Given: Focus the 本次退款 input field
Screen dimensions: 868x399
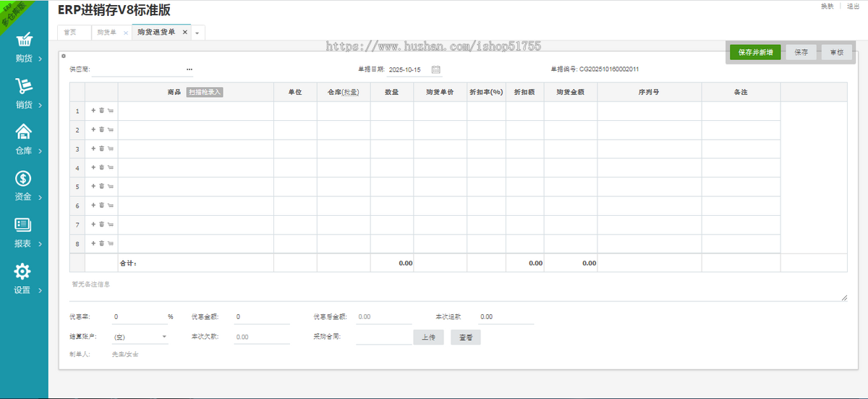Looking at the screenshot, I should [x=506, y=317].
